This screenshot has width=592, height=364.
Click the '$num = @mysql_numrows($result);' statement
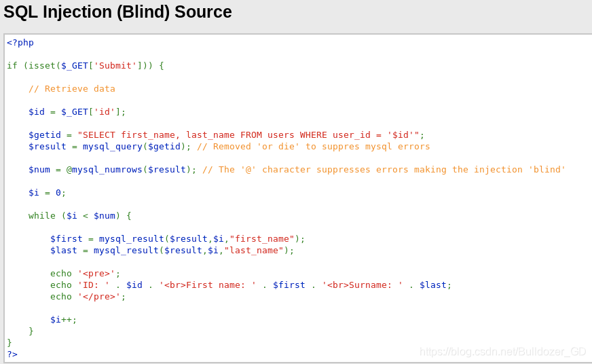coord(113,170)
